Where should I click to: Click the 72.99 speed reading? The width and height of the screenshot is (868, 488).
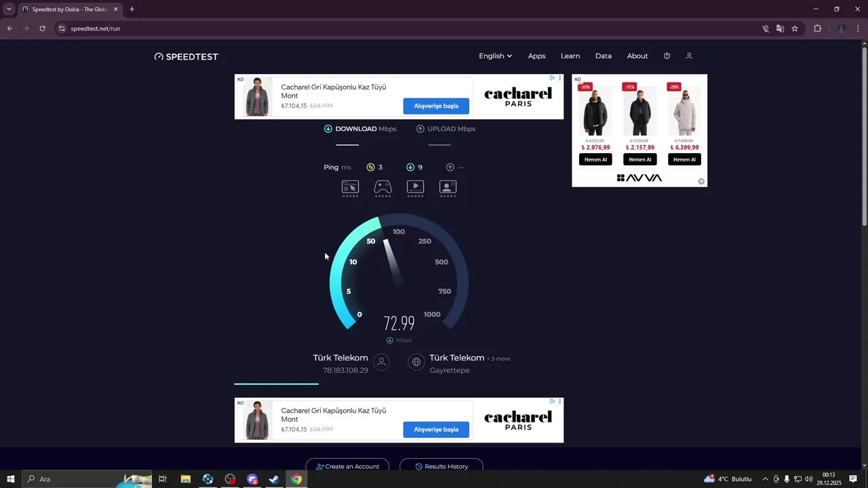point(399,323)
